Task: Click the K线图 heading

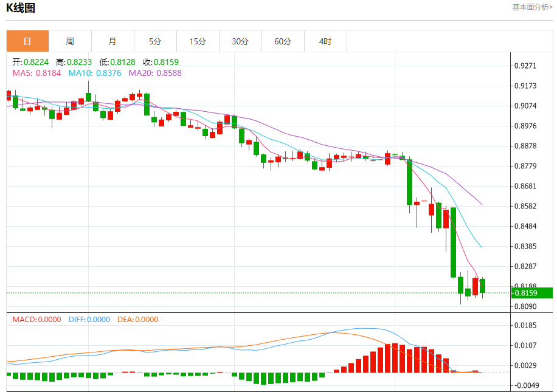Action: (x=21, y=8)
